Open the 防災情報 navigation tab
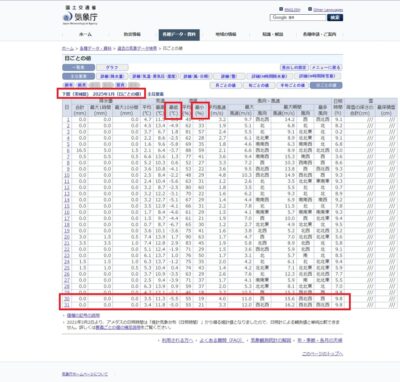400x382 pixels. coord(132,34)
